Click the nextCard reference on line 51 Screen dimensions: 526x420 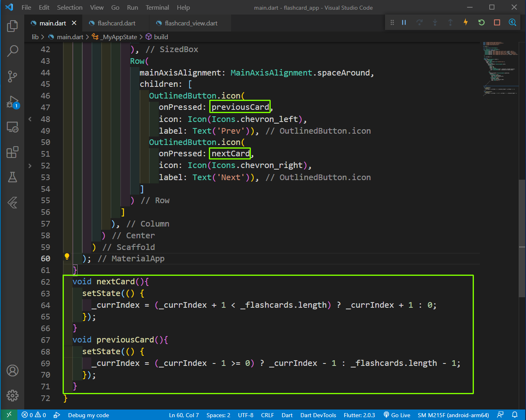pyautogui.click(x=230, y=153)
